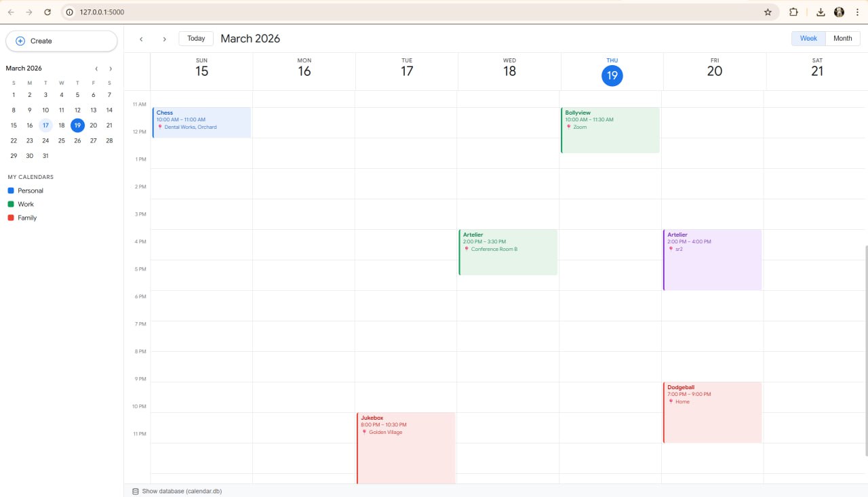
Task: Go to previous week with the main chevron
Action: [x=141, y=39]
